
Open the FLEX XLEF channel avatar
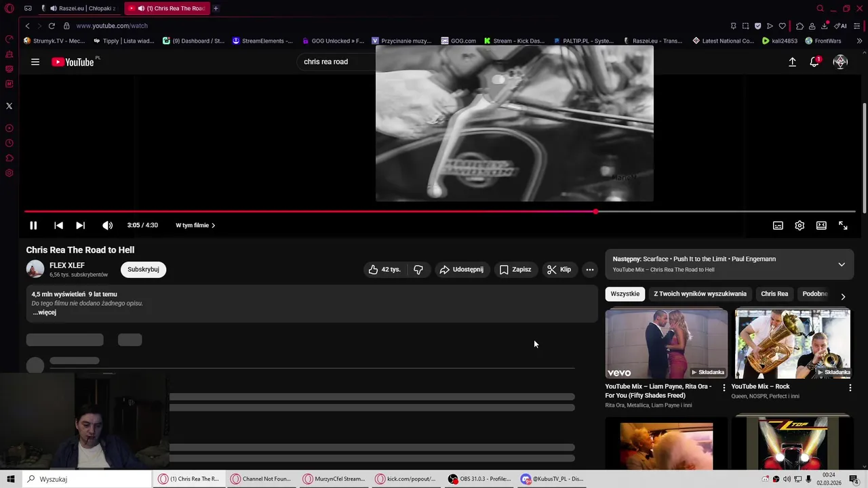[x=35, y=269]
